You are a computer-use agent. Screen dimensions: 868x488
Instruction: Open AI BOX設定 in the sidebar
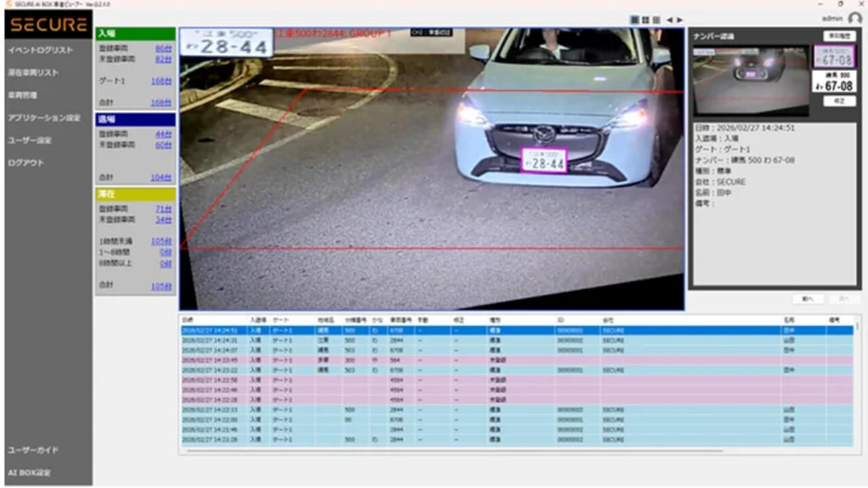click(x=29, y=472)
